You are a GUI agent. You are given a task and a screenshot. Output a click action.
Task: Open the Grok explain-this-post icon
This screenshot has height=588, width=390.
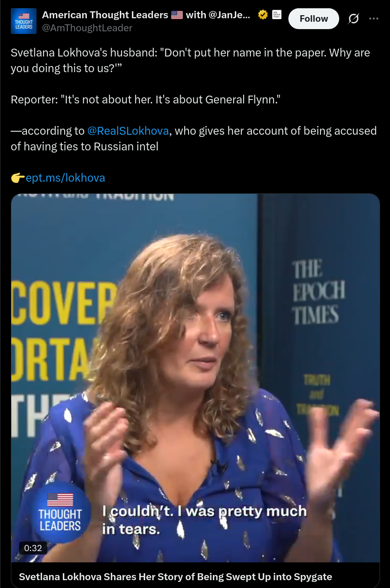[354, 19]
